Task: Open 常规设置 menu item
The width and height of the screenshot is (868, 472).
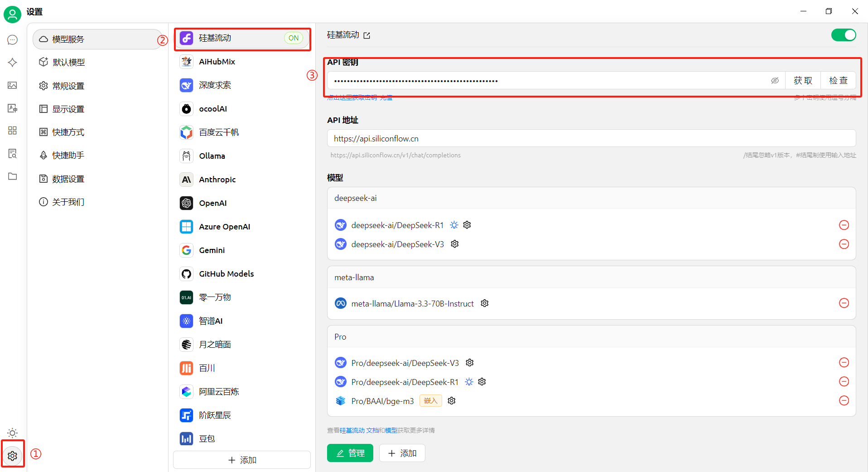Action: [x=97, y=86]
